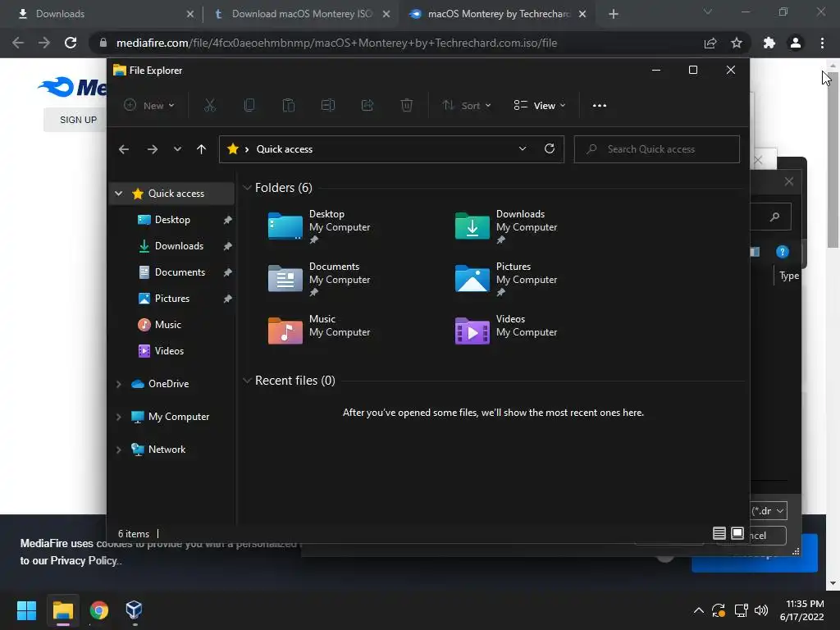Open the Chrome profile icon
Screen dimensions: 840x630
tap(796, 43)
